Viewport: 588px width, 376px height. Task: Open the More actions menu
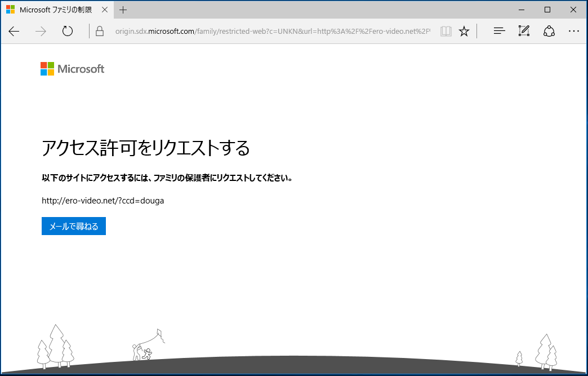tap(574, 31)
